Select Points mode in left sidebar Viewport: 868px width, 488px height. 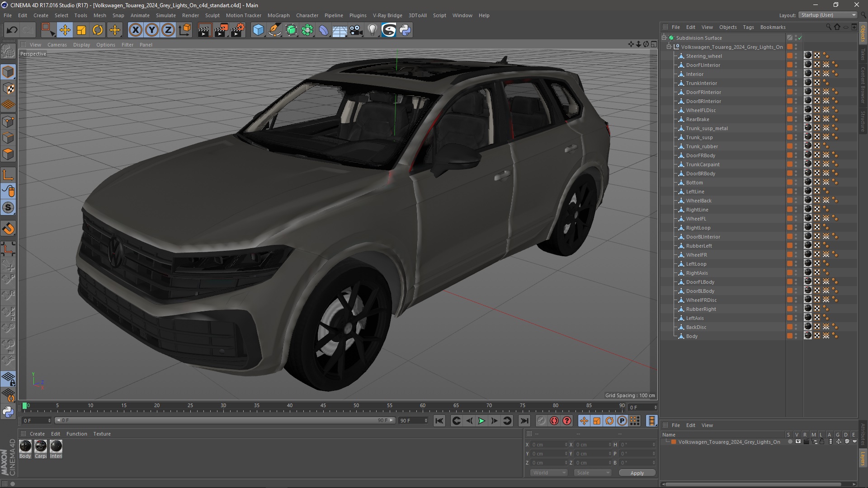pos(8,122)
